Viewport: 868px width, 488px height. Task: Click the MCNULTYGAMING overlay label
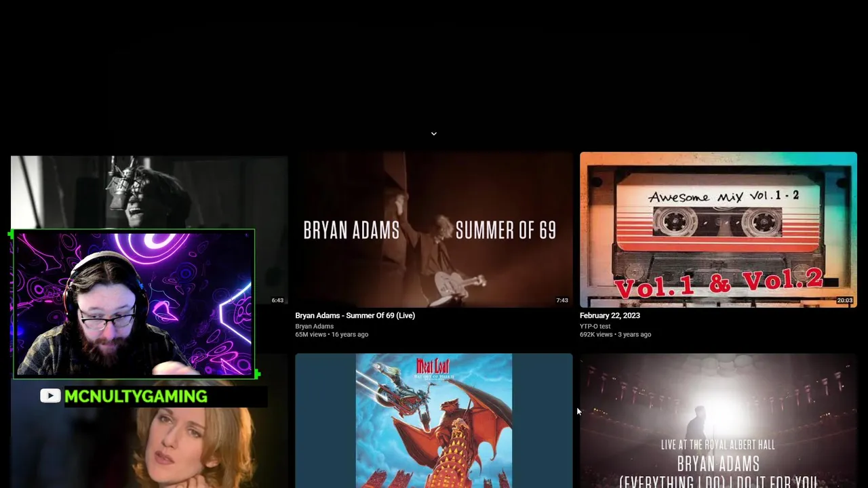136,396
